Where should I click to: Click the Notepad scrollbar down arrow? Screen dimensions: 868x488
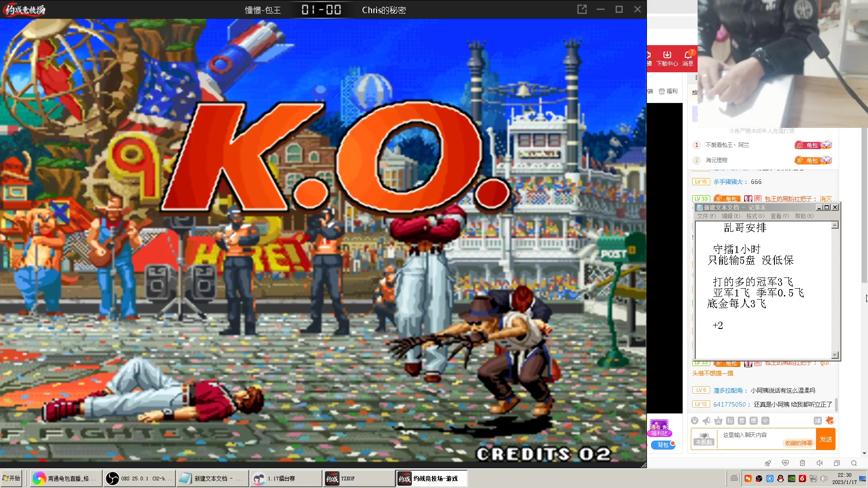click(x=835, y=355)
